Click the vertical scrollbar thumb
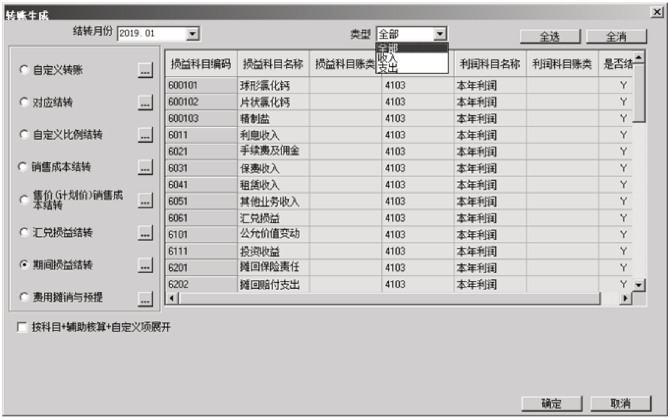670x418 pixels. [x=639, y=93]
